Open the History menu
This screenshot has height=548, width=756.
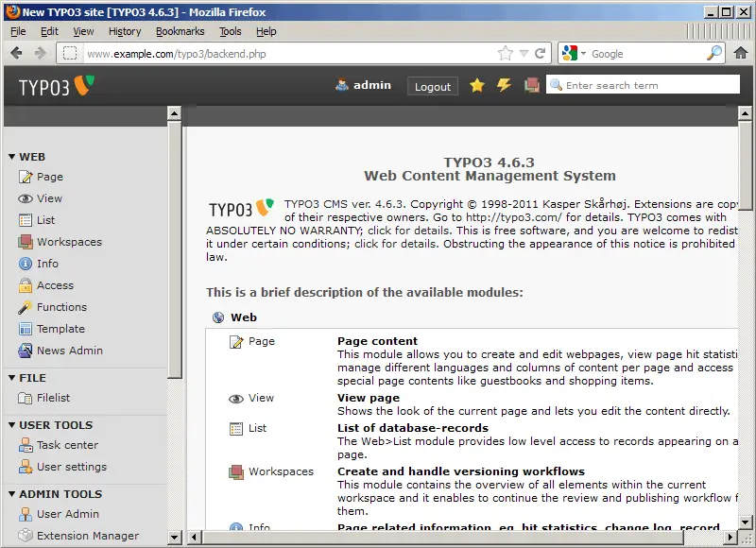125,31
